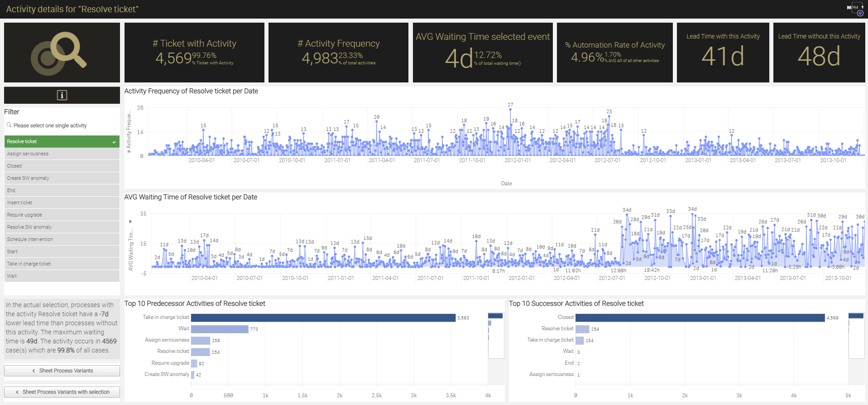This screenshot has width=868, height=405.
Task: Click Activity Frequency KPI tile
Action: tap(338, 53)
